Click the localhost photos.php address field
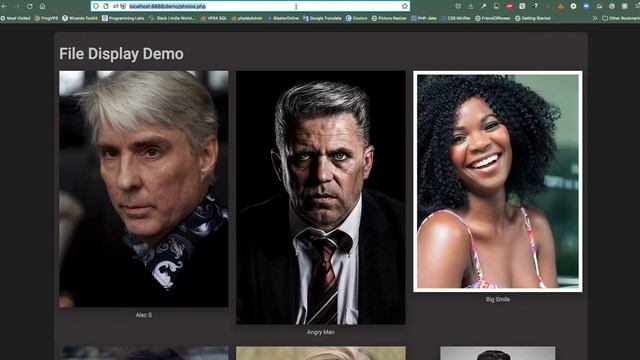The width and height of the screenshot is (640, 360). 249,6
